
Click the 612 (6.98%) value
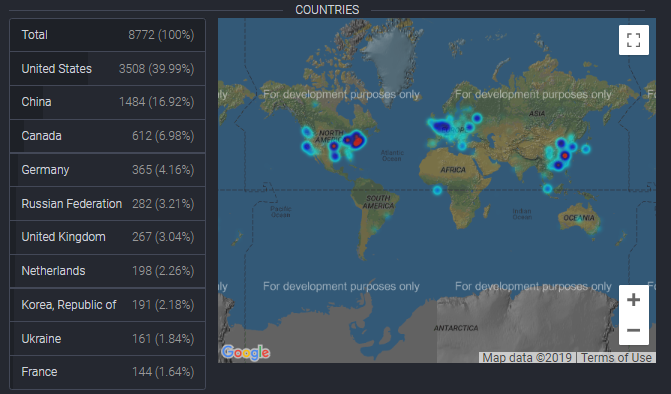point(163,136)
